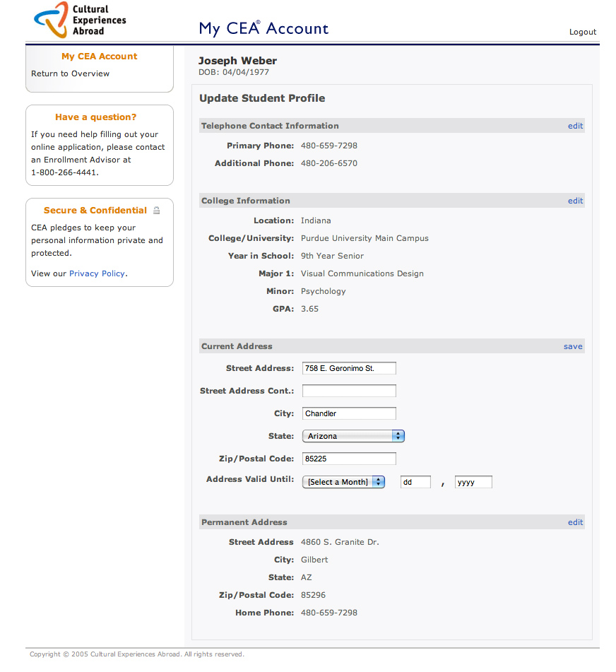Select the Zip/Postal Code input field

(x=349, y=459)
